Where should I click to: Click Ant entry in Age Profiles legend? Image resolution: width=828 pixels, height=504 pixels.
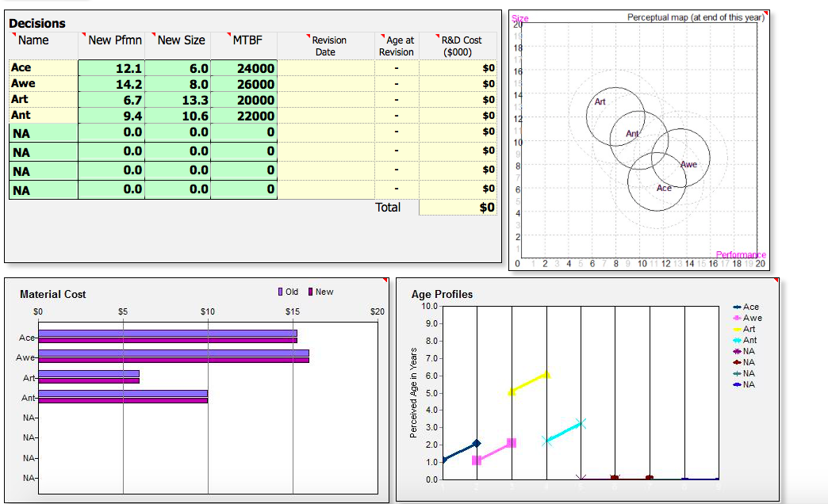pyautogui.click(x=745, y=340)
